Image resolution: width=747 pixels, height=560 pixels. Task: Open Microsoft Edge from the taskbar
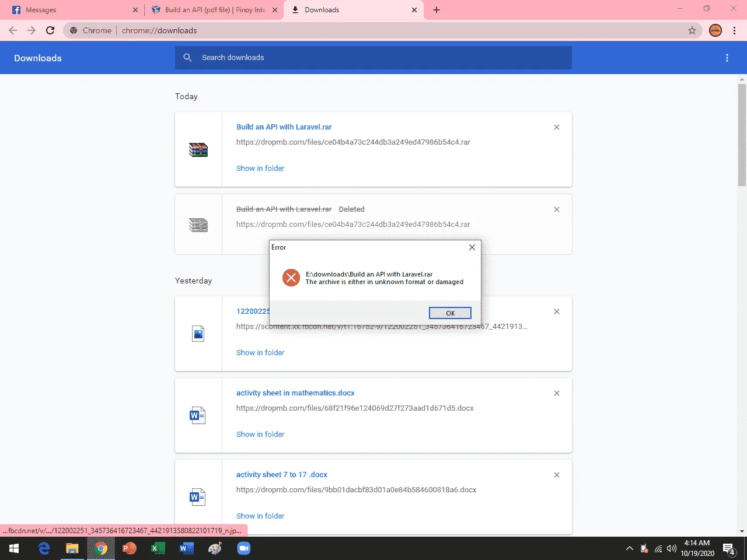click(x=44, y=548)
